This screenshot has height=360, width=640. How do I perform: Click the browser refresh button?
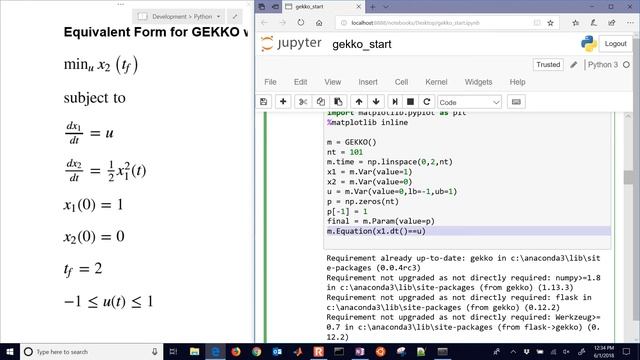[301, 23]
